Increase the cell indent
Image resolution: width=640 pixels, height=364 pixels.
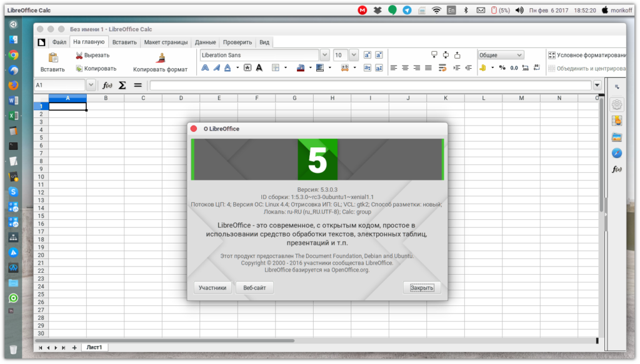[x=457, y=68]
